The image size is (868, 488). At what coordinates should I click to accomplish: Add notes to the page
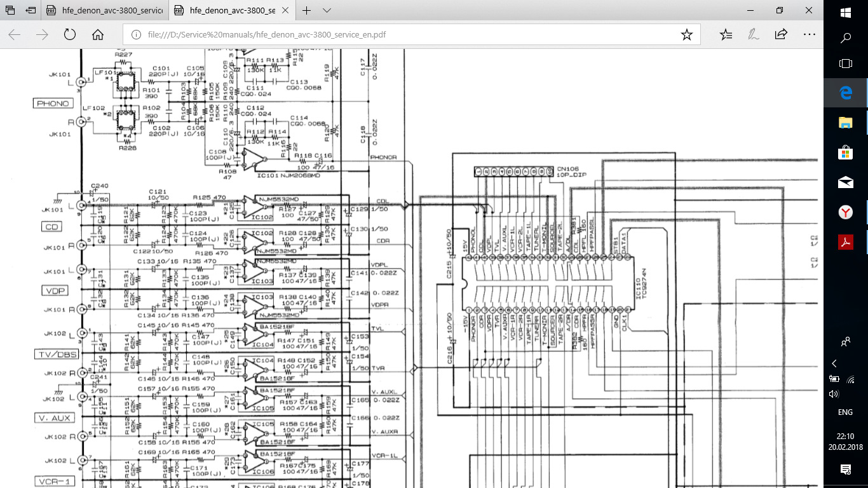click(x=754, y=35)
